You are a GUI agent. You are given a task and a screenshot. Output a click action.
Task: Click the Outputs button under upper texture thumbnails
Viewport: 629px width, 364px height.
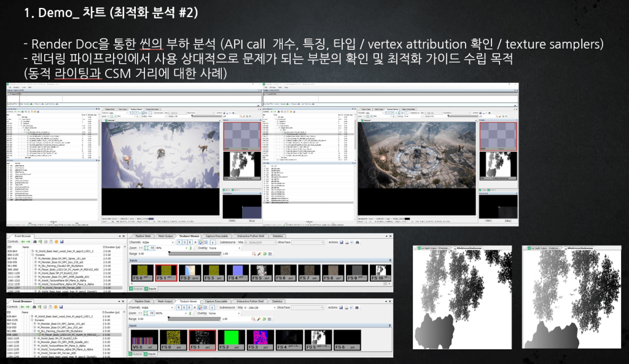137,287
